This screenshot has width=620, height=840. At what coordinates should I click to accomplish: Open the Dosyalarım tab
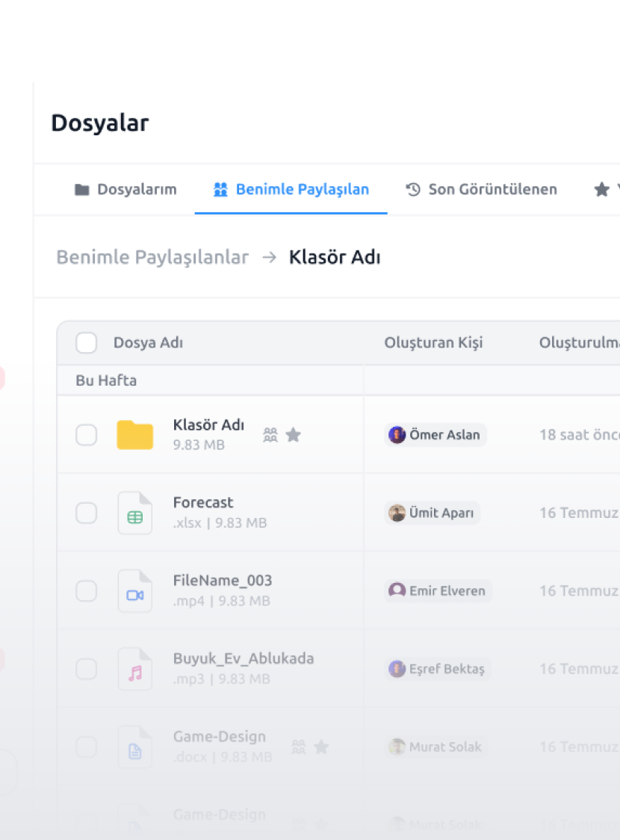[125, 190]
